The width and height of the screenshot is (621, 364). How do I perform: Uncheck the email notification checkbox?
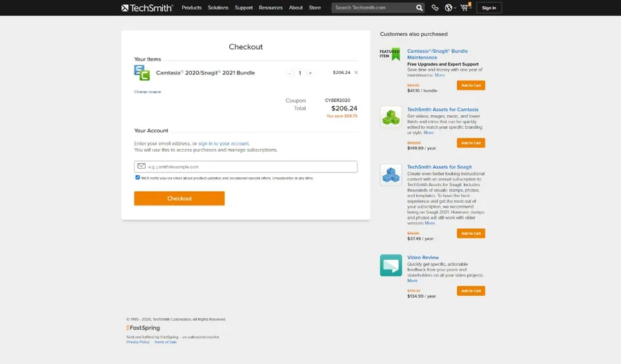(137, 177)
